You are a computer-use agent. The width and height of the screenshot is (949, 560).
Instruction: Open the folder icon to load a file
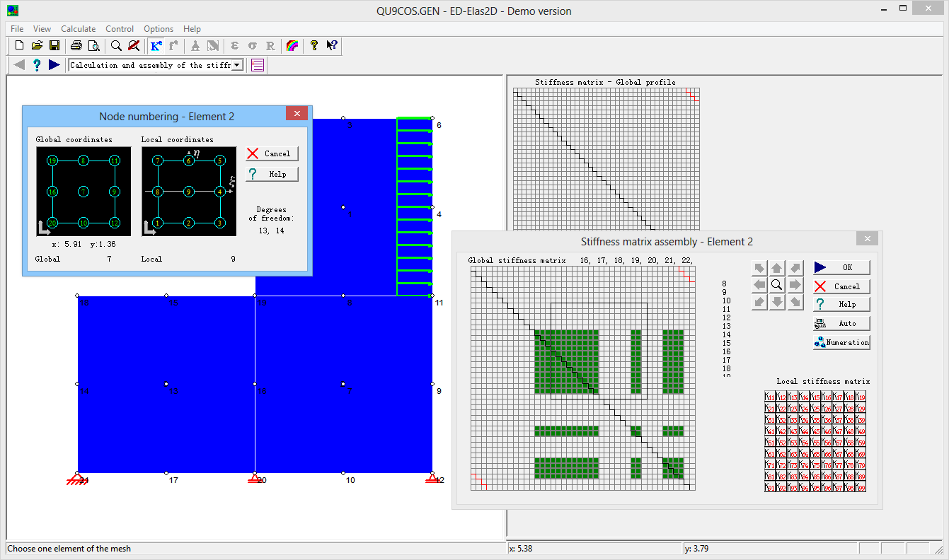[37, 46]
